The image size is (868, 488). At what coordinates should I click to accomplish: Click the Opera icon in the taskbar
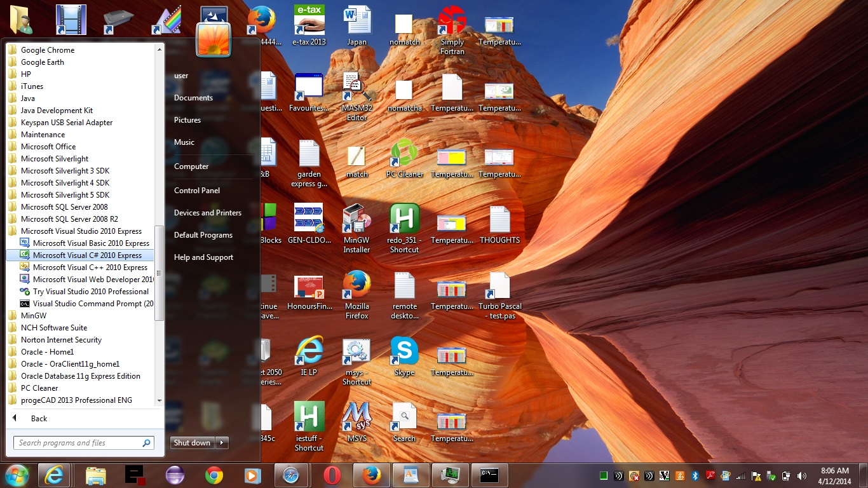(x=332, y=475)
